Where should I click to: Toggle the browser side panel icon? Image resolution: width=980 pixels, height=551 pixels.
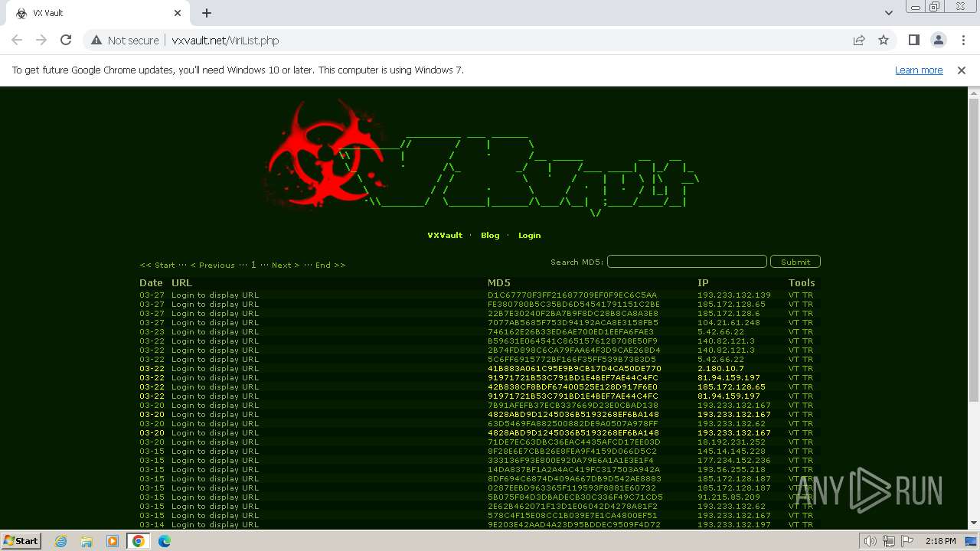913,40
